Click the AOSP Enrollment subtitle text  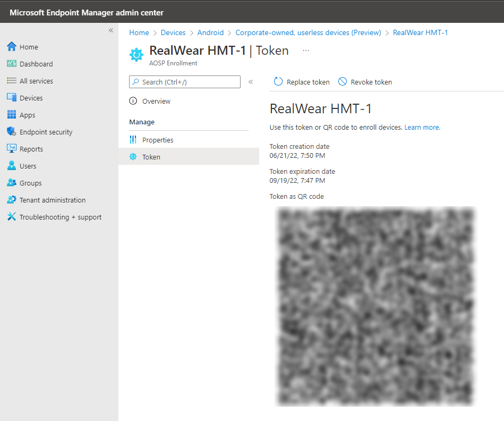173,63
